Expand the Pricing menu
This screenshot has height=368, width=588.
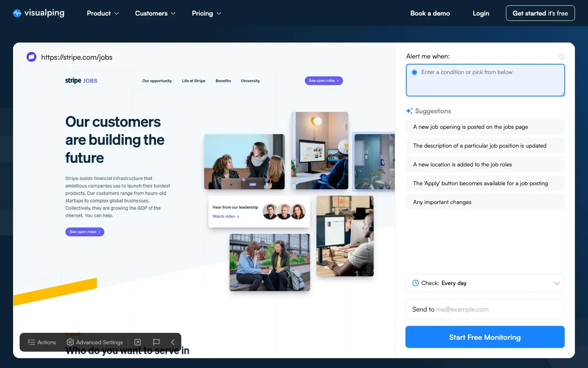point(207,13)
